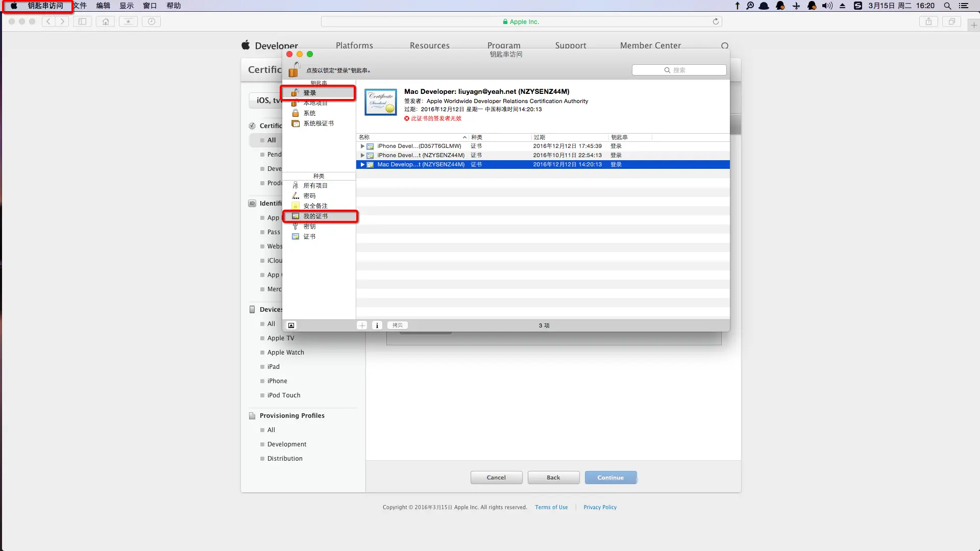The width and height of the screenshot is (980, 551).
Task: Click the 拷贝 button
Action: pos(398,325)
